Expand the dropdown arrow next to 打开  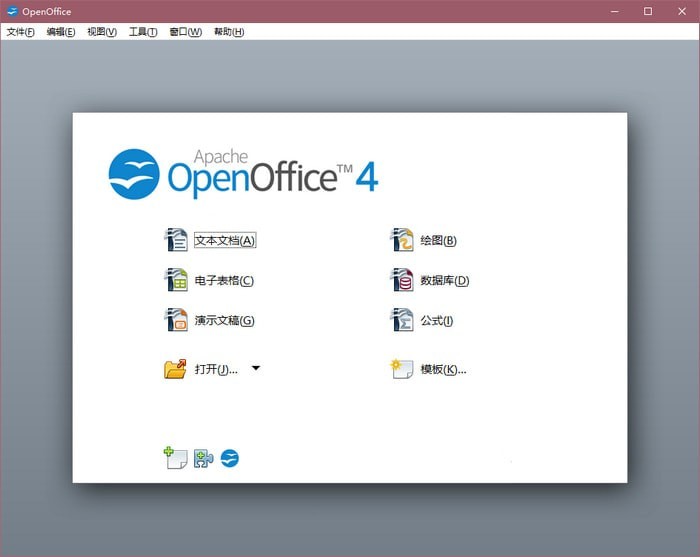(256, 368)
